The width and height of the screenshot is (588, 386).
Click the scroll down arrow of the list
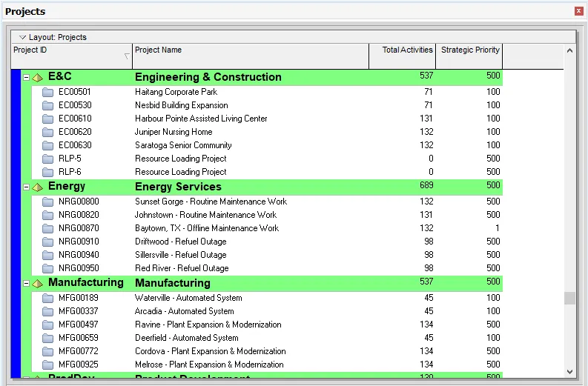point(569,371)
